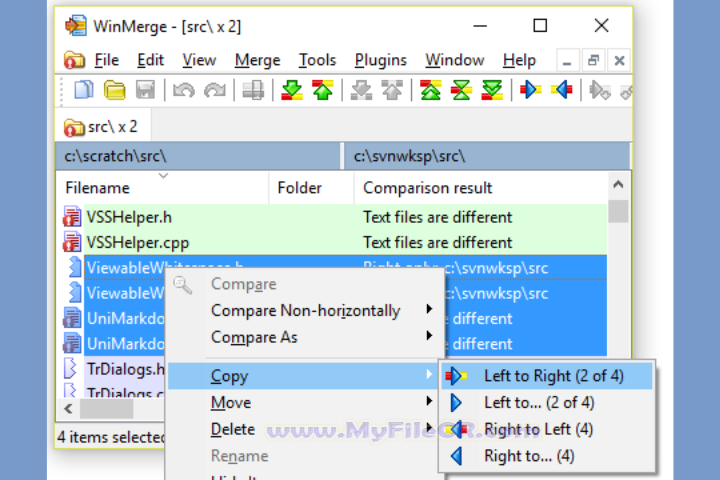Open the Help menu
Image resolution: width=720 pixels, height=480 pixels.
pos(519,60)
